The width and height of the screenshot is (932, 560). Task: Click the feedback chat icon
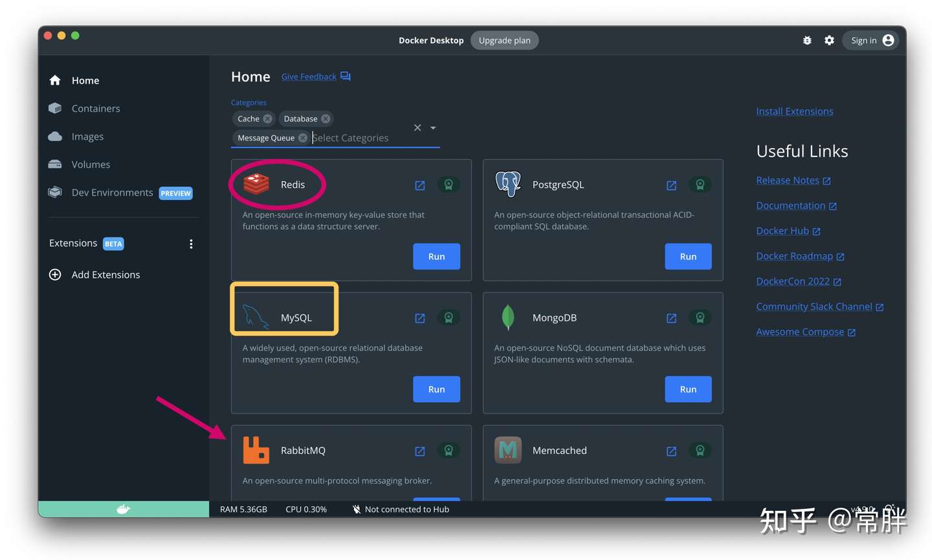346,76
